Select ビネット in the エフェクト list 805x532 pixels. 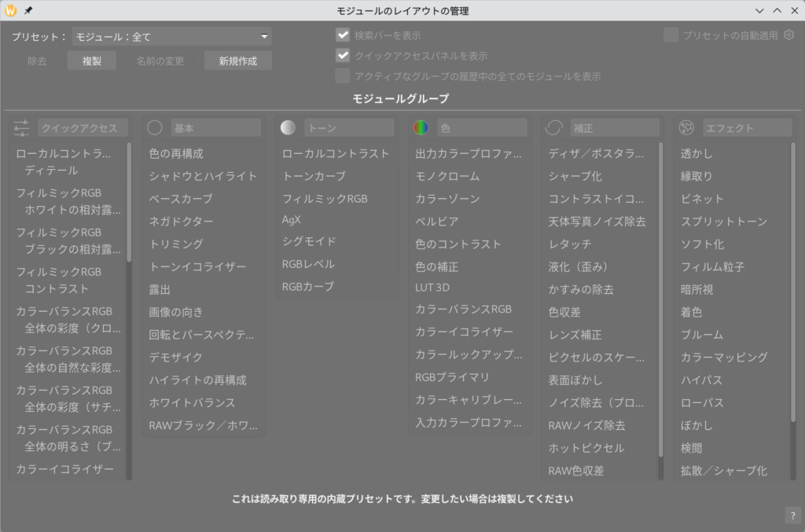pyautogui.click(x=702, y=199)
